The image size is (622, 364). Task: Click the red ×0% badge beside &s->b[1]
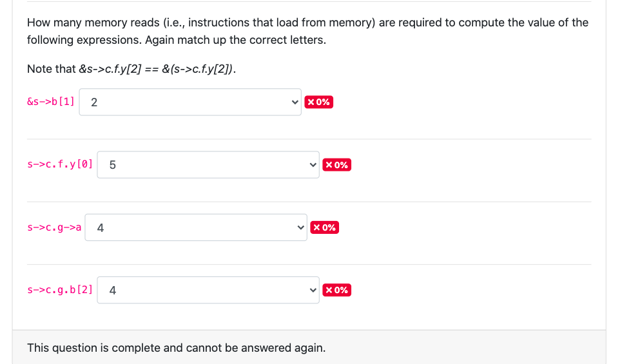pyautogui.click(x=318, y=102)
